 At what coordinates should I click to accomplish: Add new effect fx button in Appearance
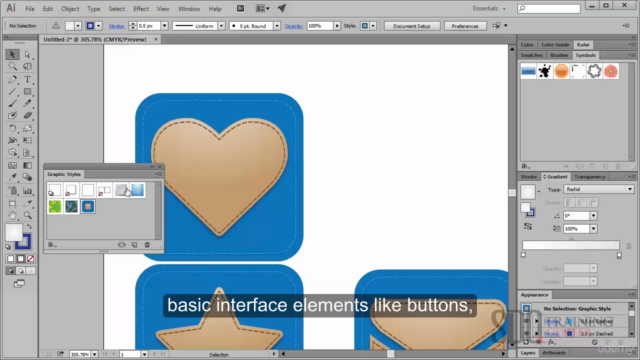point(552,342)
